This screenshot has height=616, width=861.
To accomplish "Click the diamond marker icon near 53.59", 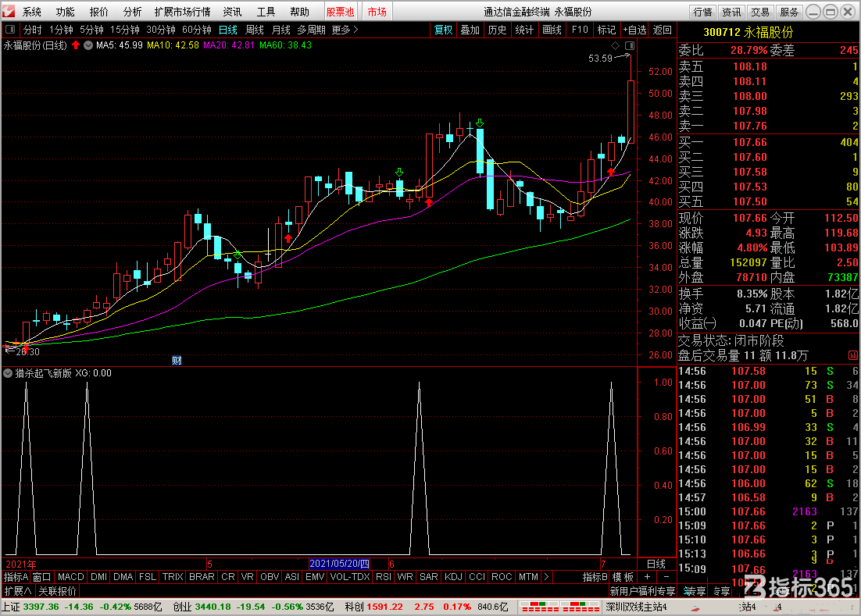I will pos(615,45).
